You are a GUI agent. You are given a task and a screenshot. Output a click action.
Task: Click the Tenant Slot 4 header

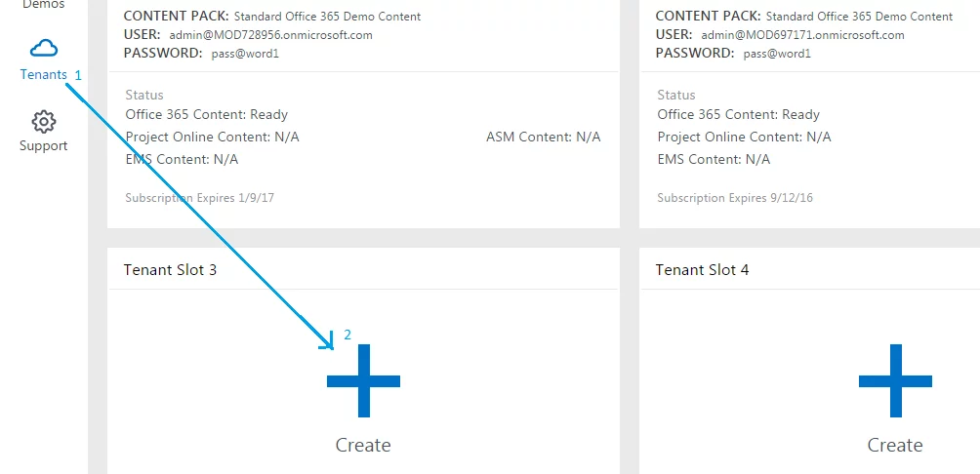coord(702,270)
